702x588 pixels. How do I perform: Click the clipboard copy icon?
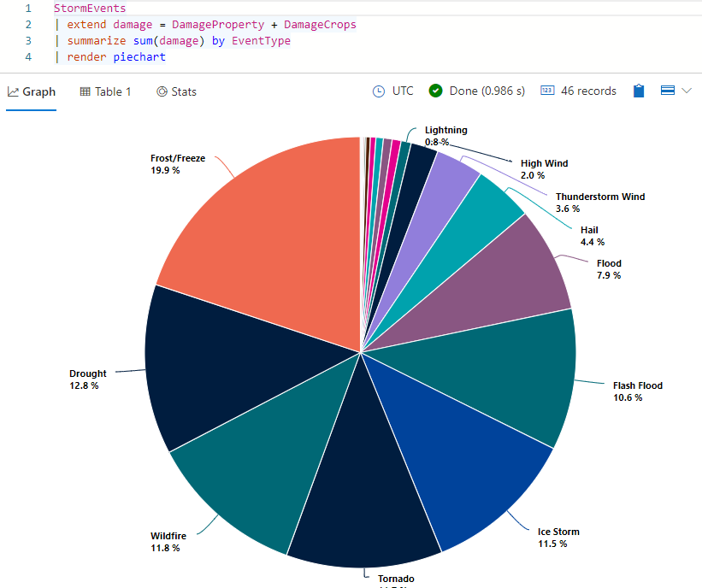639,91
